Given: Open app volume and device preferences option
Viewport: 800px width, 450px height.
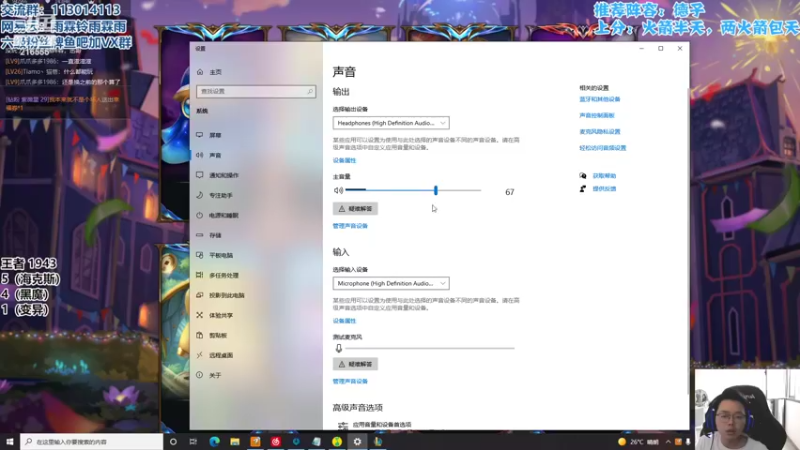Looking at the screenshot, I should click(381, 424).
